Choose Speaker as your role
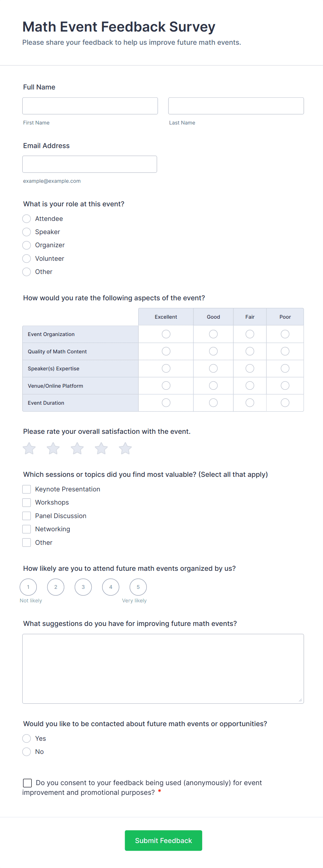Viewport: 323px width, 868px height. (27, 232)
